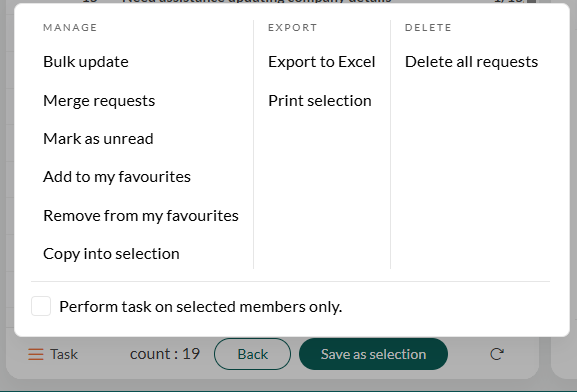Select Merge requests
577x392 pixels.
click(99, 100)
